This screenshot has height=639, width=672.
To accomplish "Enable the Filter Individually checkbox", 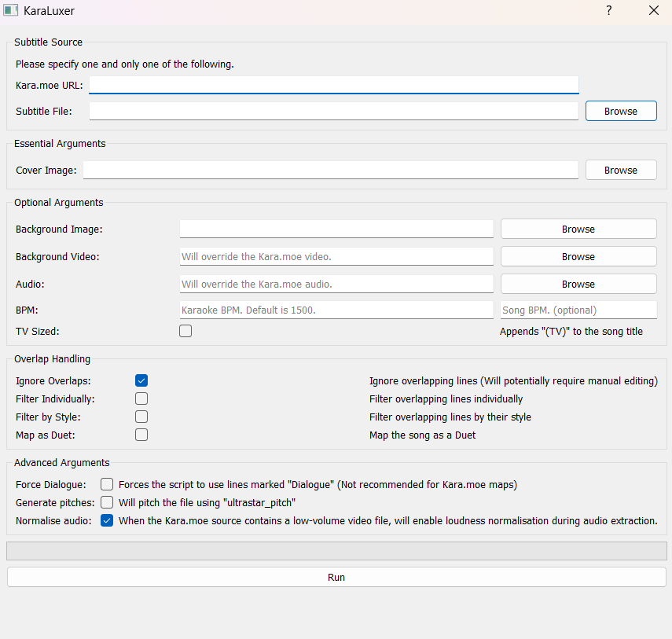I will pyautogui.click(x=141, y=399).
